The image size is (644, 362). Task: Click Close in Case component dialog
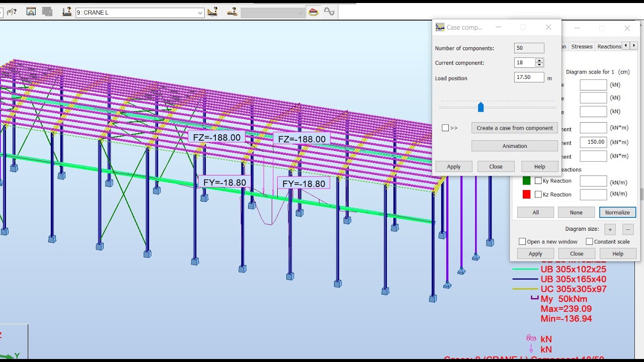496,166
